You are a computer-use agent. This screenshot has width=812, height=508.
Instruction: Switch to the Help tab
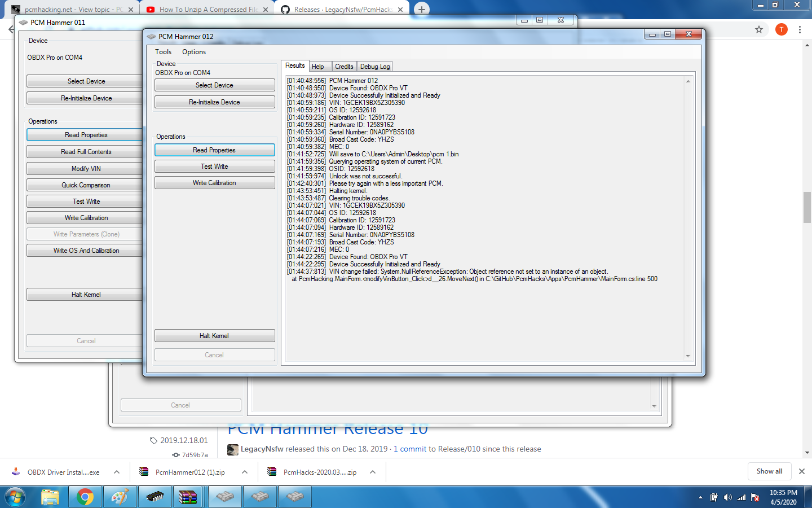(318, 67)
